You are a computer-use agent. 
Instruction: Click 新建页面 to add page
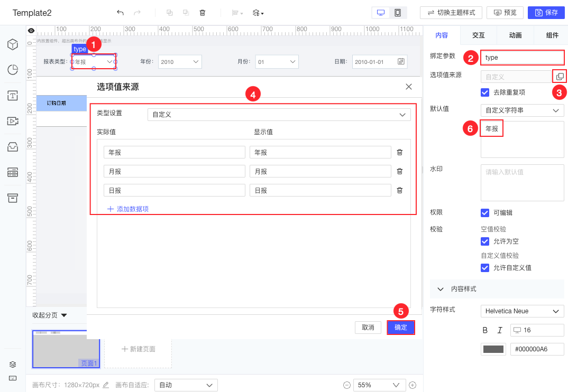click(x=138, y=349)
